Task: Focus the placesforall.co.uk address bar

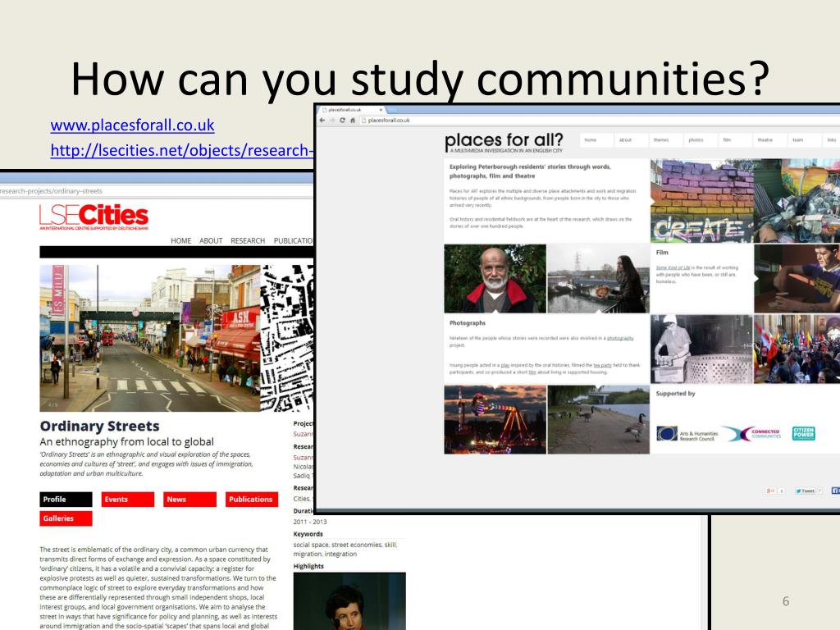Action: (x=598, y=120)
